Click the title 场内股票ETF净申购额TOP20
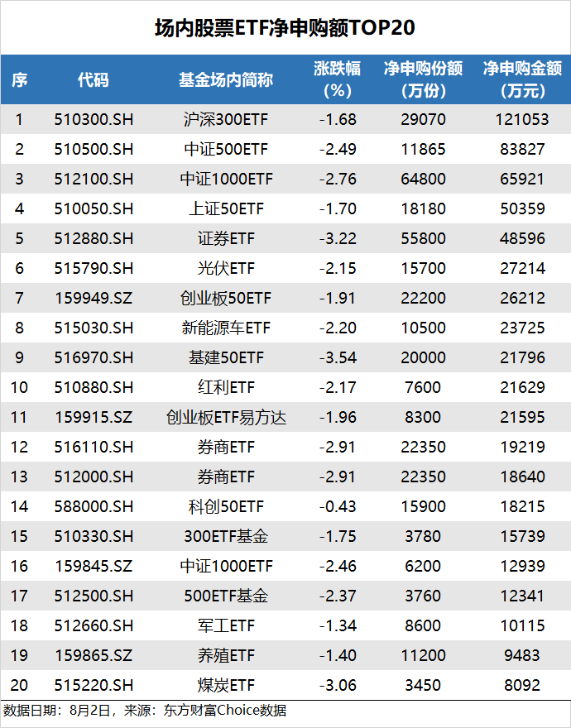The width and height of the screenshot is (571, 728). pyautogui.click(x=285, y=28)
